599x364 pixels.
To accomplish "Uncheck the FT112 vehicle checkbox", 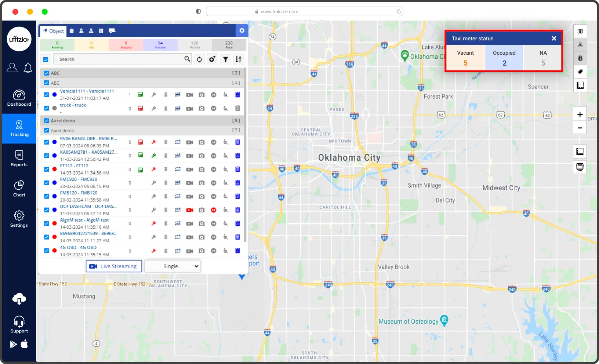I will pyautogui.click(x=47, y=170).
